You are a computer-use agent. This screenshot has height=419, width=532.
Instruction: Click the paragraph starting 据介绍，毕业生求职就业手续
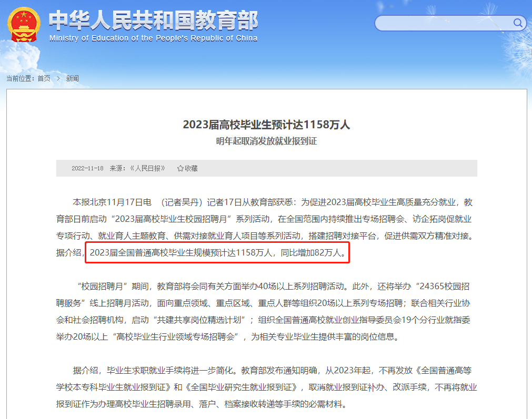pyautogui.click(x=266, y=387)
